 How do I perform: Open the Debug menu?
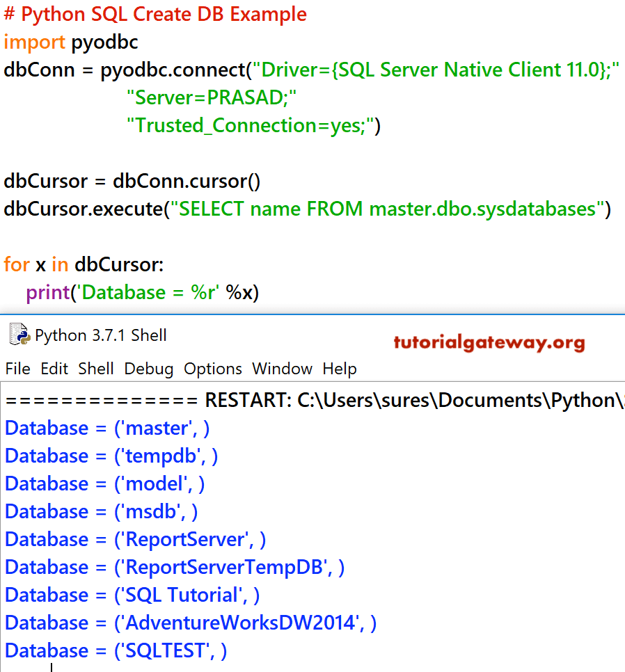(x=148, y=369)
